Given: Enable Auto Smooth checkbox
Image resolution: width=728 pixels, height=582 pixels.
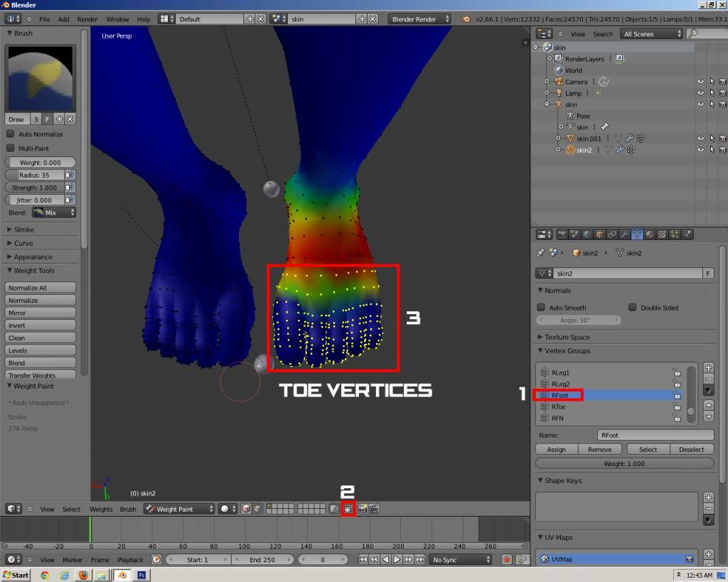Looking at the screenshot, I should [541, 307].
